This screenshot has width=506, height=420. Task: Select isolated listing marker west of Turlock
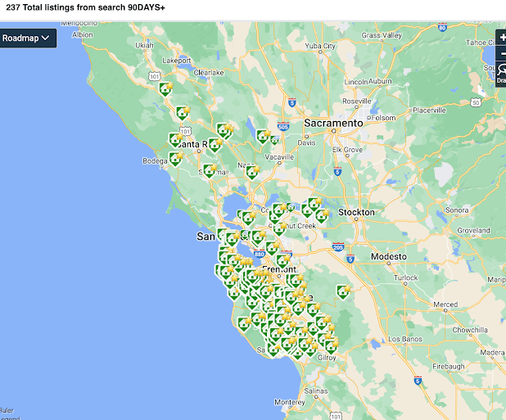click(x=343, y=292)
